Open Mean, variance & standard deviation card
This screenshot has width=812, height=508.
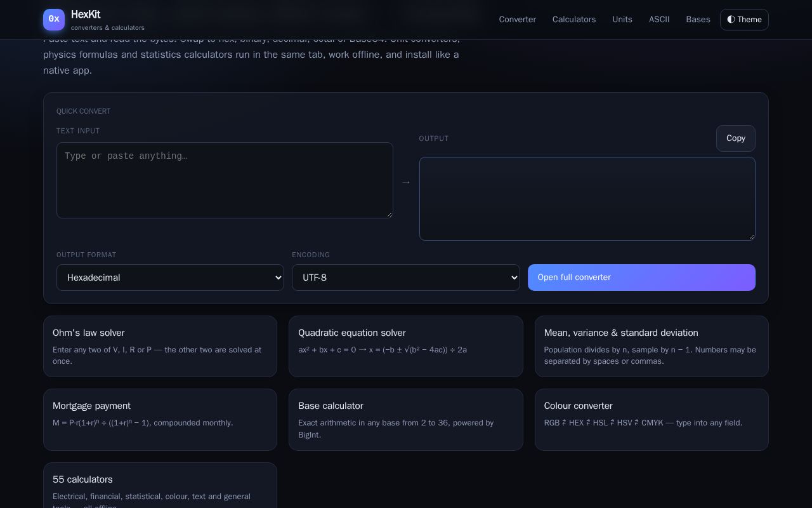[652, 346]
